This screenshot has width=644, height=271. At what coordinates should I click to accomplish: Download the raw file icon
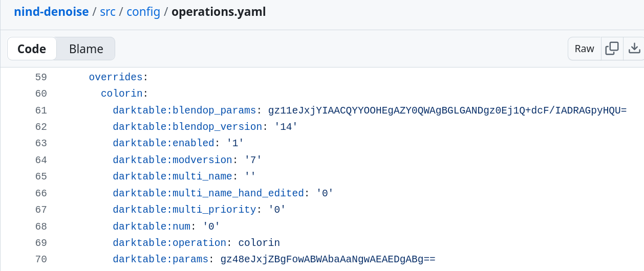(x=634, y=49)
